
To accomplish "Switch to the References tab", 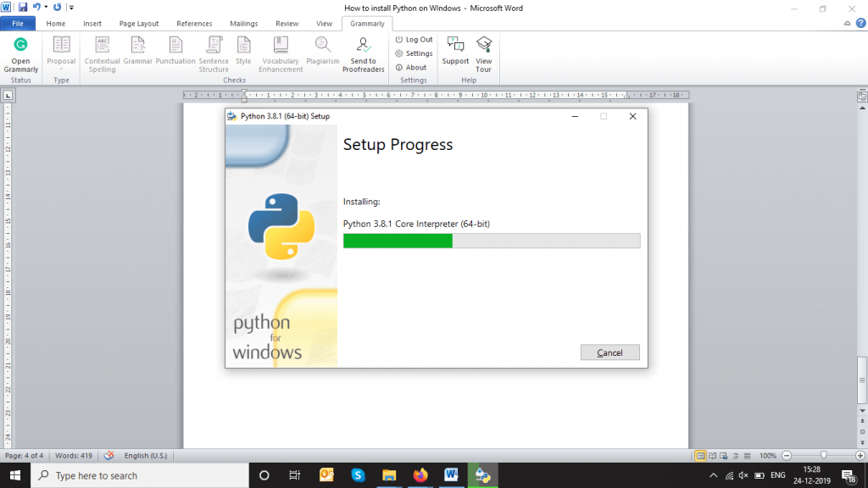I will tap(194, 24).
